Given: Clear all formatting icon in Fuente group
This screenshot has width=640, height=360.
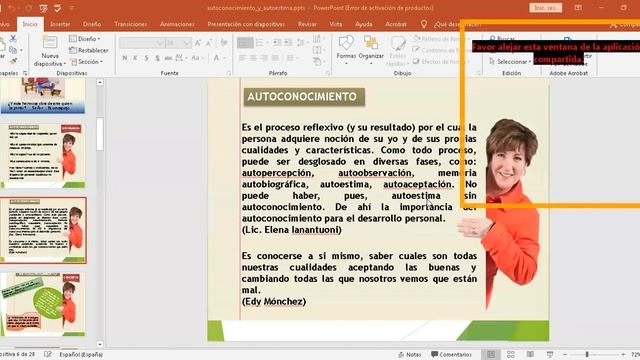Looking at the screenshot, I should [224, 43].
